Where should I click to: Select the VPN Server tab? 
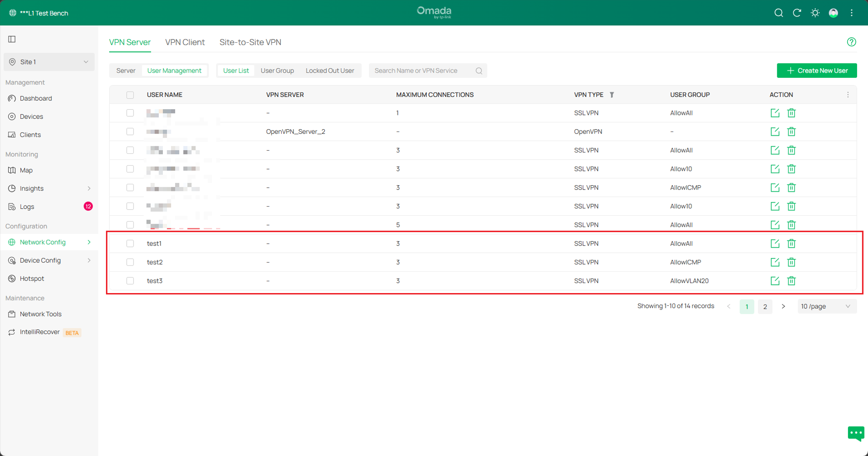click(130, 42)
